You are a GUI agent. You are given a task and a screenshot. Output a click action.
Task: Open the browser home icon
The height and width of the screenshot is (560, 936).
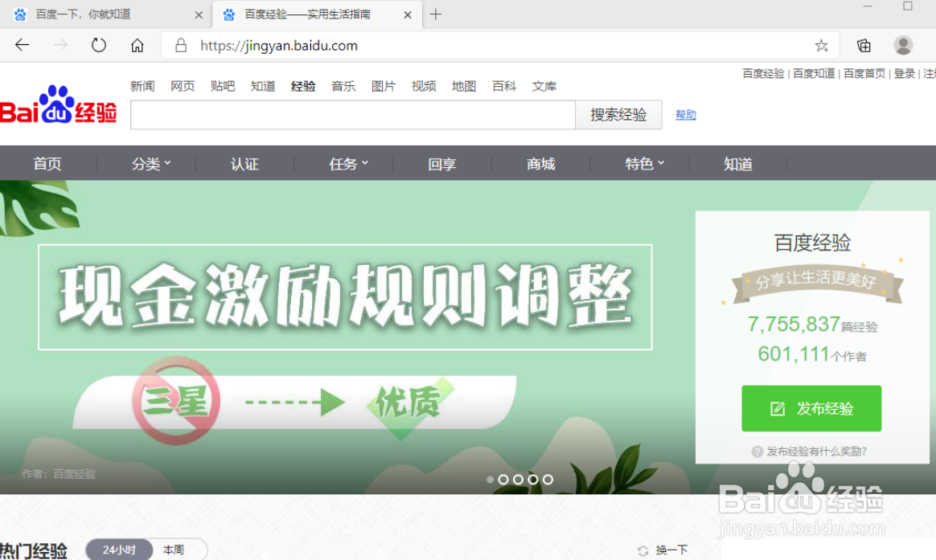pyautogui.click(x=138, y=45)
